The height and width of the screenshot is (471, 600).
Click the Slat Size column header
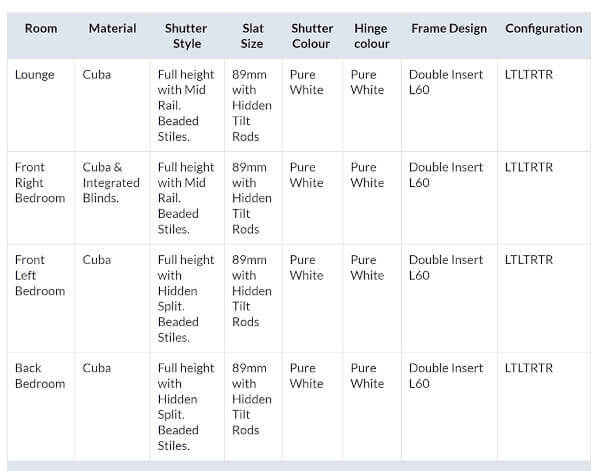pyautogui.click(x=253, y=36)
